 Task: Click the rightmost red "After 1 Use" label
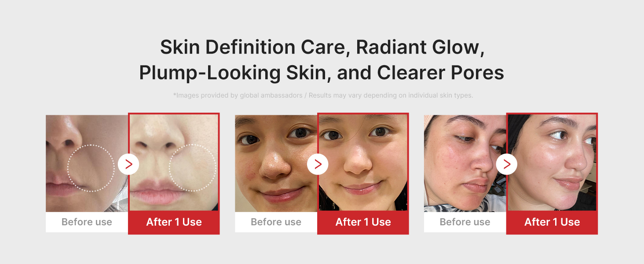(x=552, y=222)
